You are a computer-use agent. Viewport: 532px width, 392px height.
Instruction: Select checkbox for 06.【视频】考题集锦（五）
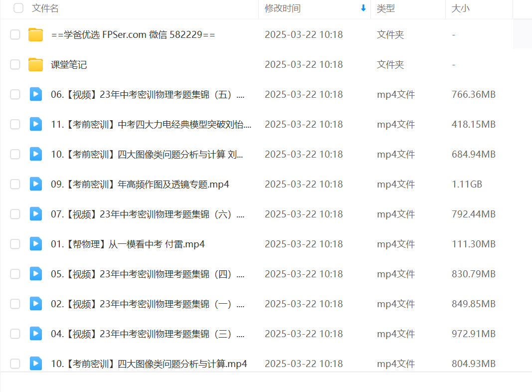(15, 94)
